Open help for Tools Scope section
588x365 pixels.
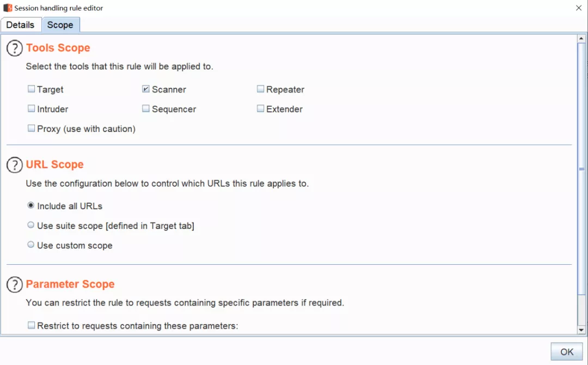(x=15, y=48)
